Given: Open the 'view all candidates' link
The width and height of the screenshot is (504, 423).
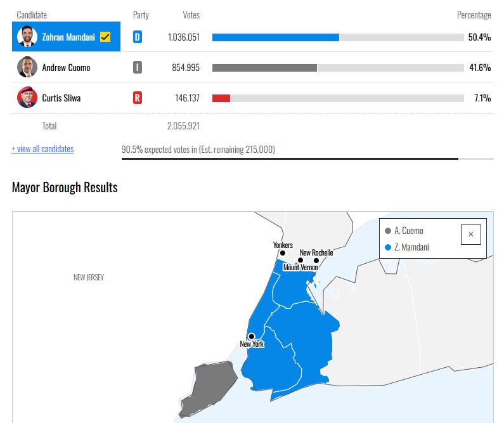Looking at the screenshot, I should pyautogui.click(x=42, y=149).
